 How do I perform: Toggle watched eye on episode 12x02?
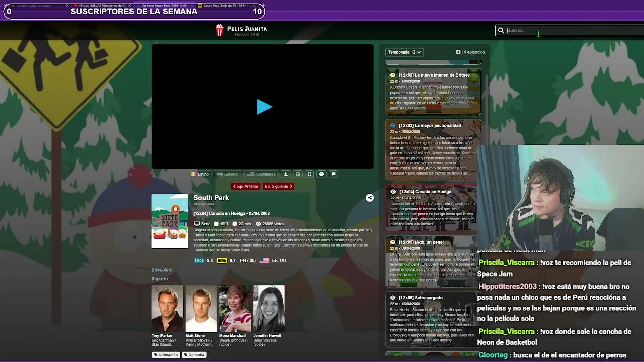click(x=393, y=75)
